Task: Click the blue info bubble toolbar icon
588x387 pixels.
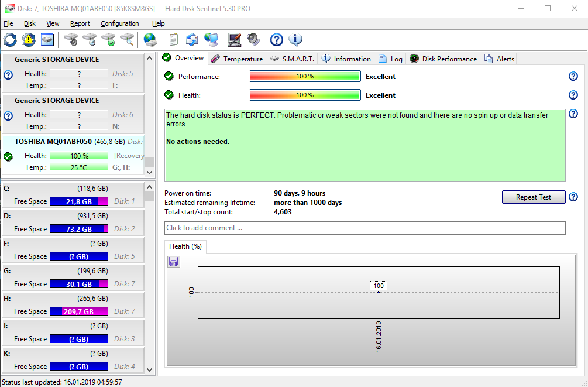Action: click(x=295, y=40)
